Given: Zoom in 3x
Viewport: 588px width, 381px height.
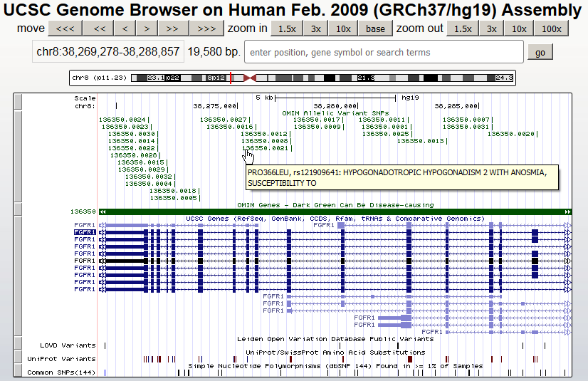Looking at the screenshot, I should pos(315,28).
